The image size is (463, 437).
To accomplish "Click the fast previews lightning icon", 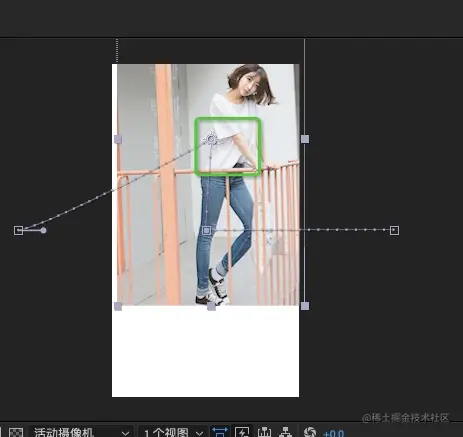I will coord(242,432).
